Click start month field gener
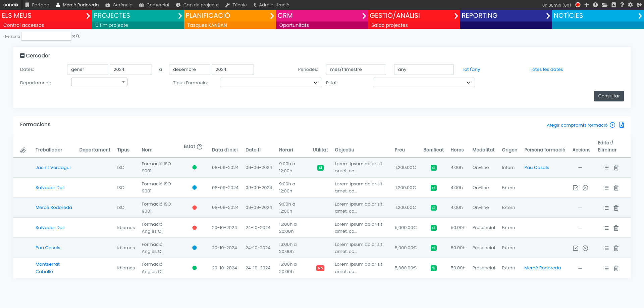Viewport: 644px width, 308px height. click(x=88, y=70)
